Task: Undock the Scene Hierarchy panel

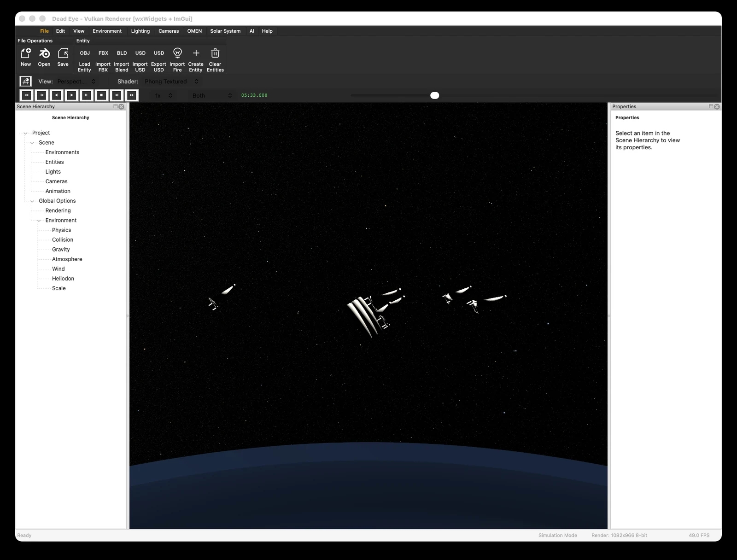Action: pyautogui.click(x=116, y=106)
